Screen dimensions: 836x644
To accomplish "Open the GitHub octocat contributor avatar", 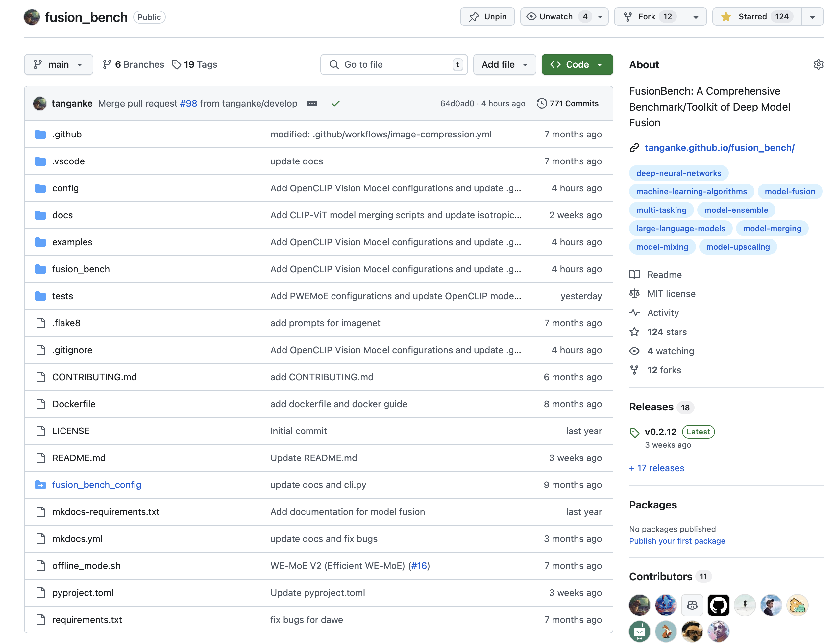I will click(718, 605).
